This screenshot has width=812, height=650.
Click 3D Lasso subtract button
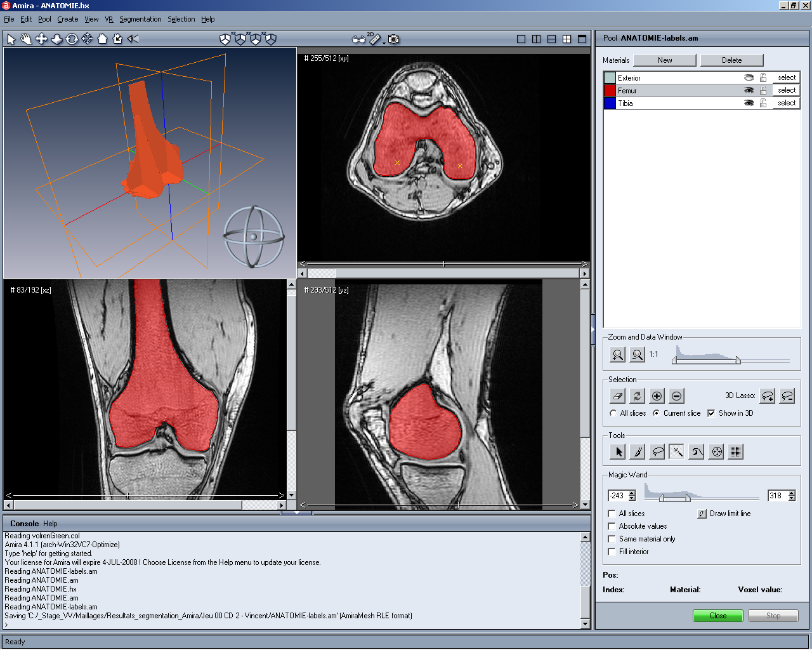pos(787,396)
